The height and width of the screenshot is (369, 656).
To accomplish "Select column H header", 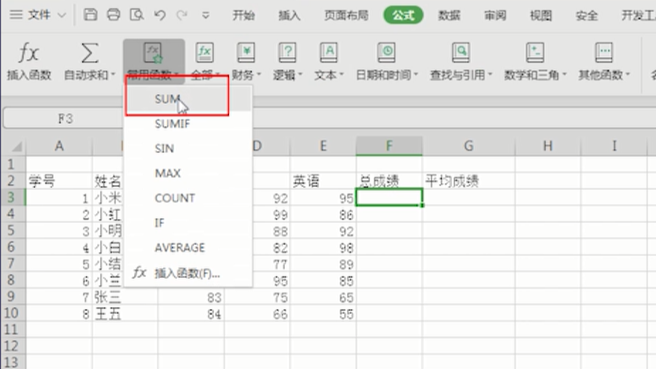I will [x=548, y=146].
